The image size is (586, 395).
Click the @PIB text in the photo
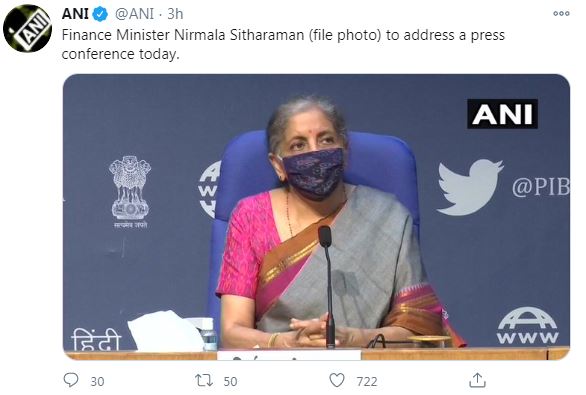[x=540, y=187]
